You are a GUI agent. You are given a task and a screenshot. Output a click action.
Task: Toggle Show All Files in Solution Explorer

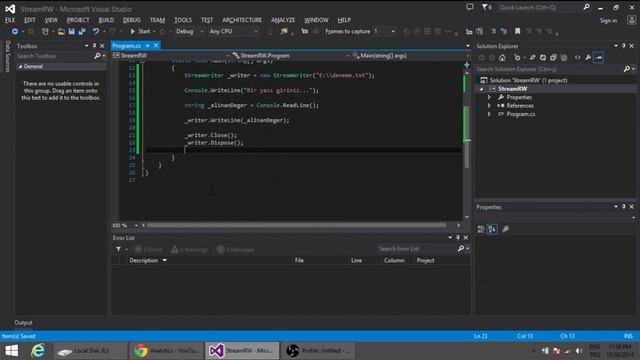(564, 58)
